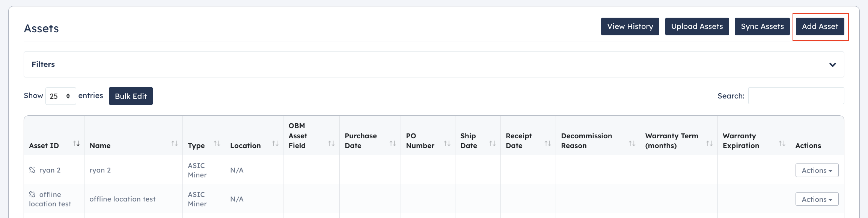Sort by PO Number arrows
Image resolution: width=868 pixels, height=218 pixels.
[447, 144]
